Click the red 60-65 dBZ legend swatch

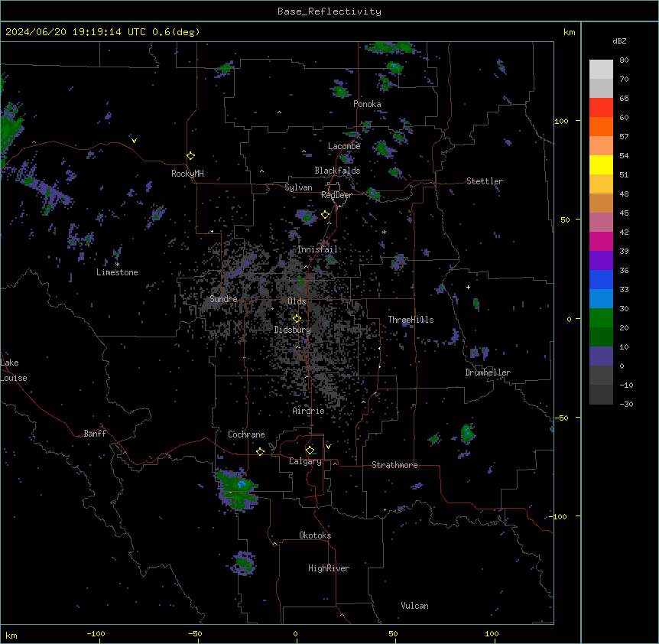[601, 108]
